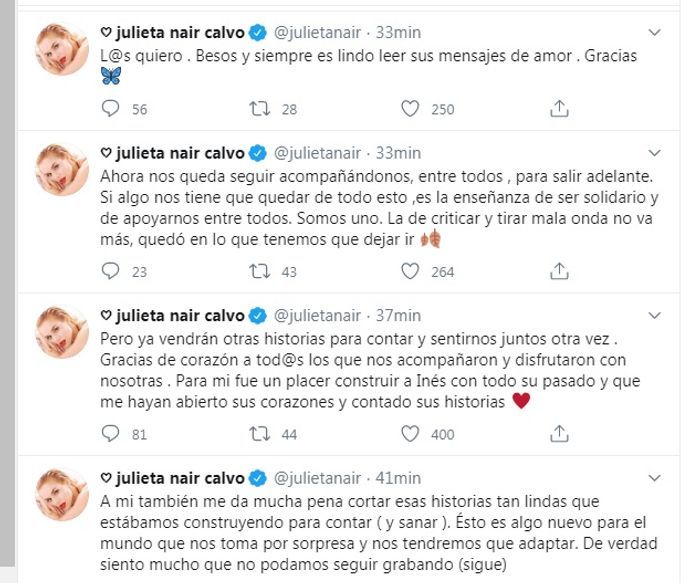Like the tweet with 250 likes
The height and width of the screenshot is (583, 700).
(408, 108)
